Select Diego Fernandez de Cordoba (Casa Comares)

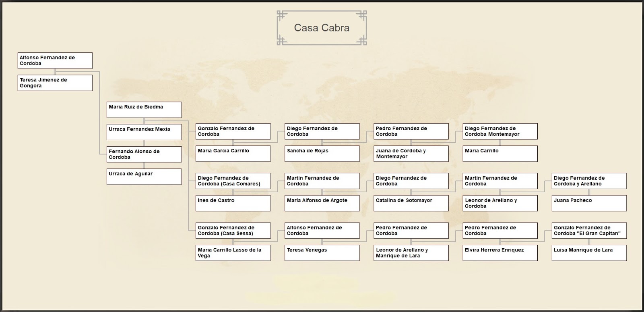(x=233, y=181)
